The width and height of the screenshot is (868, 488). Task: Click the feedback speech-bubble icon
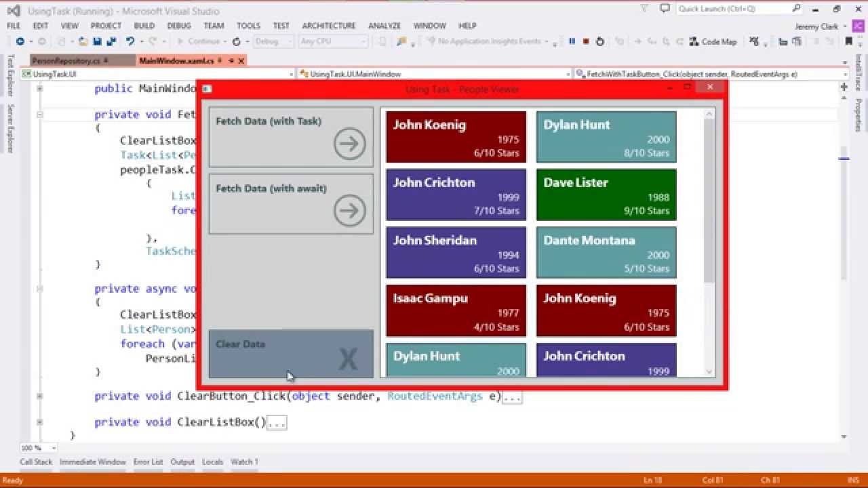(x=665, y=9)
